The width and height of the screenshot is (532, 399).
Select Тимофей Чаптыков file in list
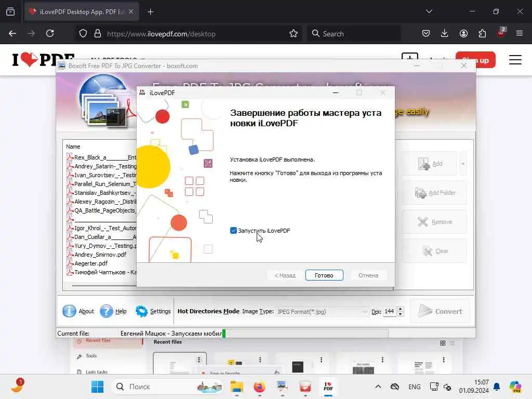[102, 272]
